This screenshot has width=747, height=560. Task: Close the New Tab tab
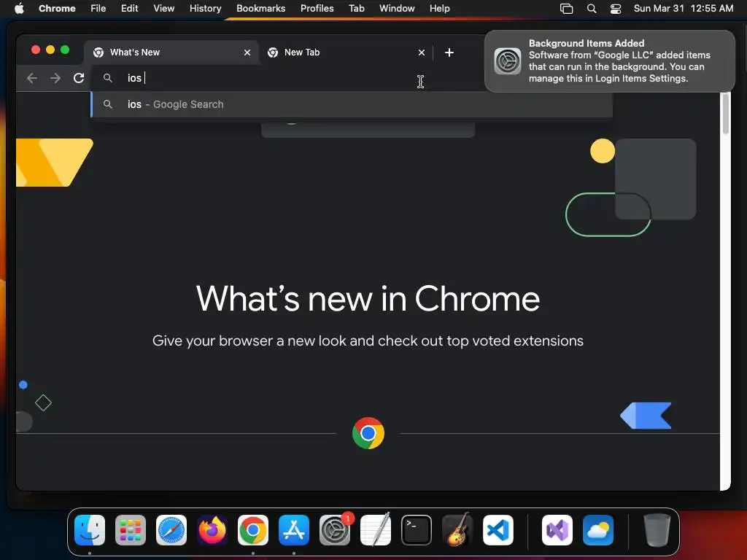tap(422, 52)
